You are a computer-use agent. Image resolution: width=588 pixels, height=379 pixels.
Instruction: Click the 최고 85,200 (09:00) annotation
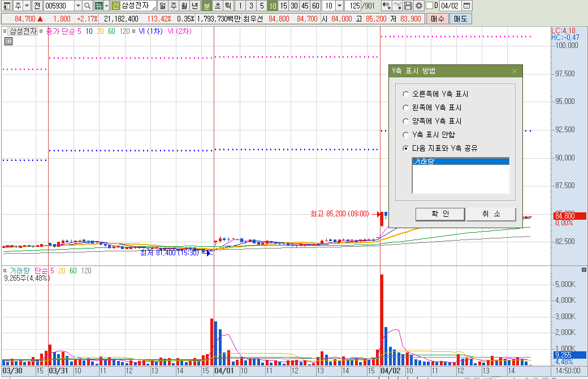coord(339,214)
